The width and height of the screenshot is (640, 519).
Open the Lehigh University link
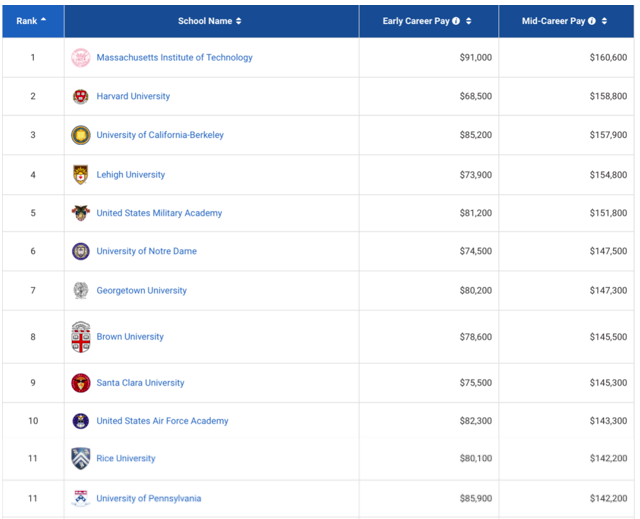click(x=131, y=175)
